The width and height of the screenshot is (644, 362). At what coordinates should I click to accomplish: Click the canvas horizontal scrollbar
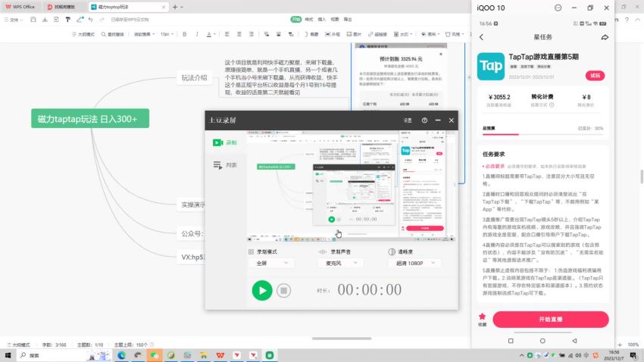(x=342, y=339)
